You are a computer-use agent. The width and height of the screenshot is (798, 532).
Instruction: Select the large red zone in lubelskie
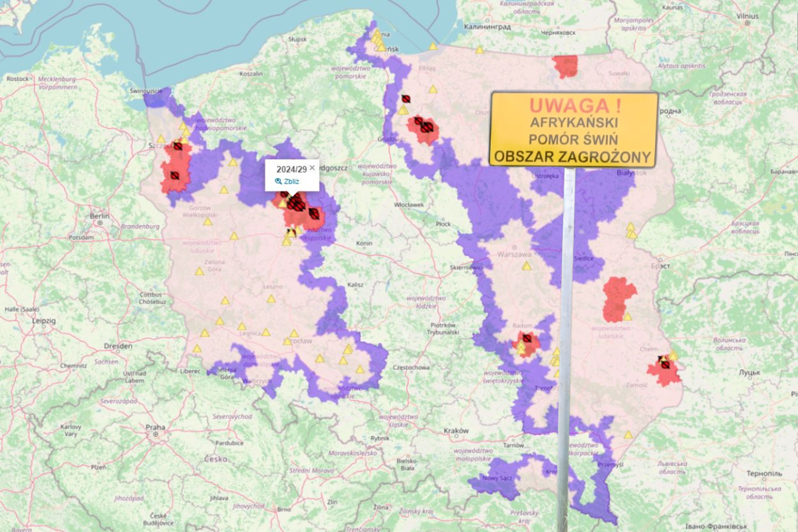pyautogui.click(x=617, y=297)
